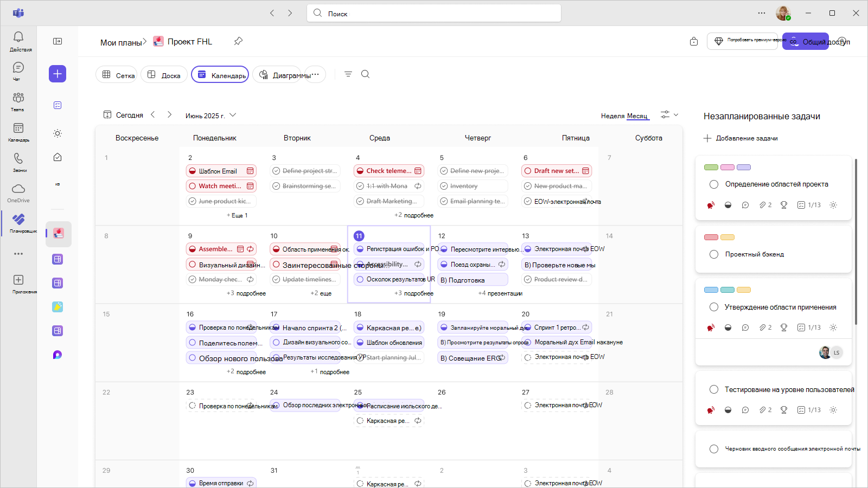868x488 pixels.
Task: Click in the Поиск search field
Action: point(434,13)
